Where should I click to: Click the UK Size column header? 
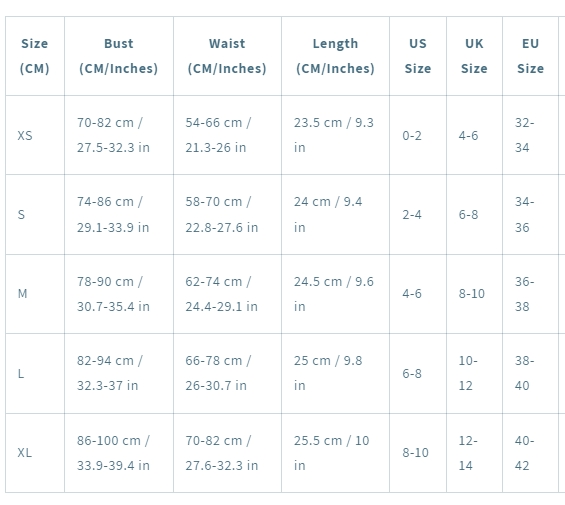point(475,56)
